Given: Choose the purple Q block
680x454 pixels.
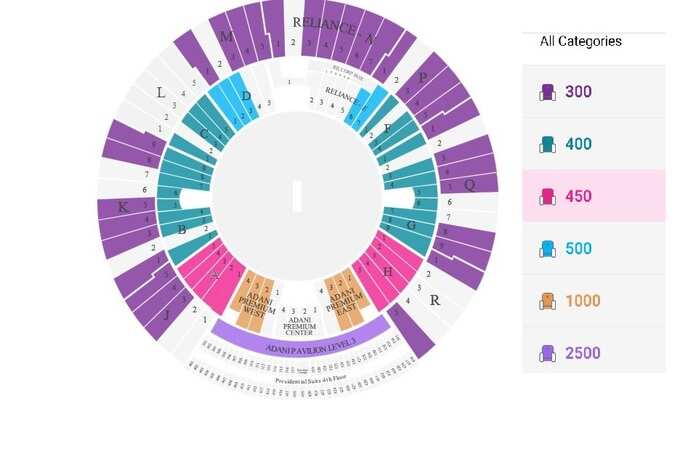Looking at the screenshot, I should coord(468,165).
